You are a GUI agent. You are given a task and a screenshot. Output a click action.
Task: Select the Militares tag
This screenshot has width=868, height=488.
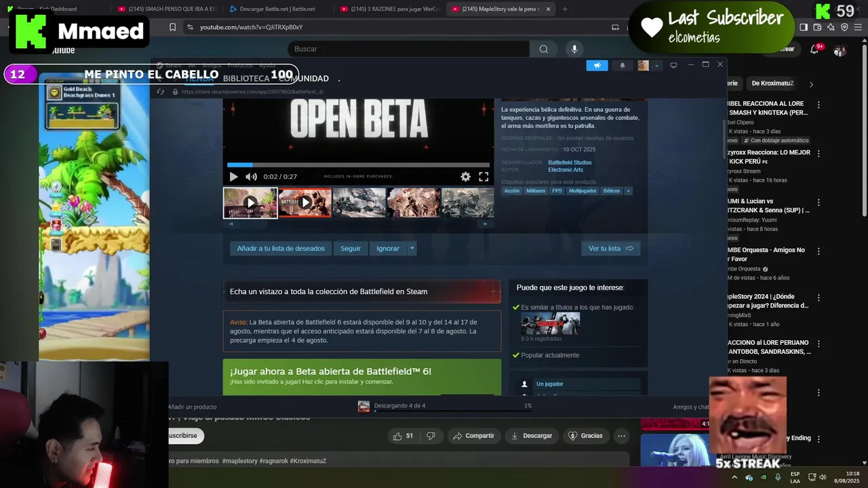536,191
